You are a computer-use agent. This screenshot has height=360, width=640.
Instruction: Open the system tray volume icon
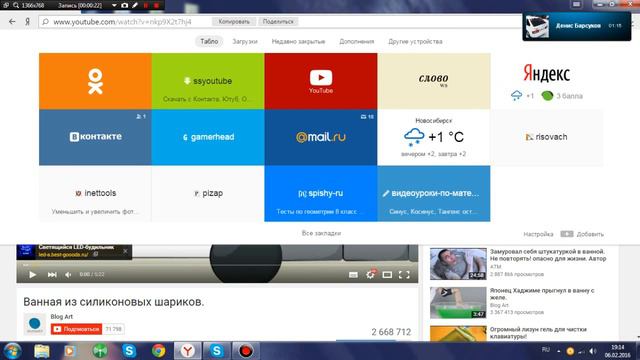pos(593,351)
